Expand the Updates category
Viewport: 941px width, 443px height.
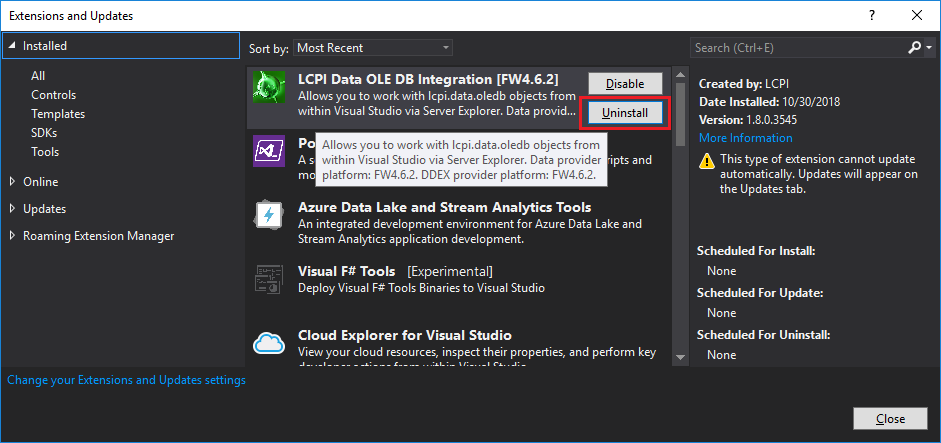point(13,209)
